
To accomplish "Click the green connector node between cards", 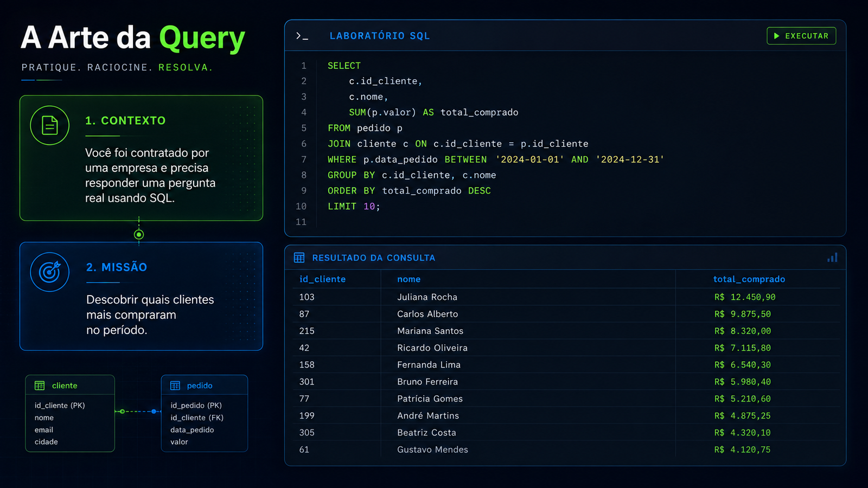I will pyautogui.click(x=139, y=234).
